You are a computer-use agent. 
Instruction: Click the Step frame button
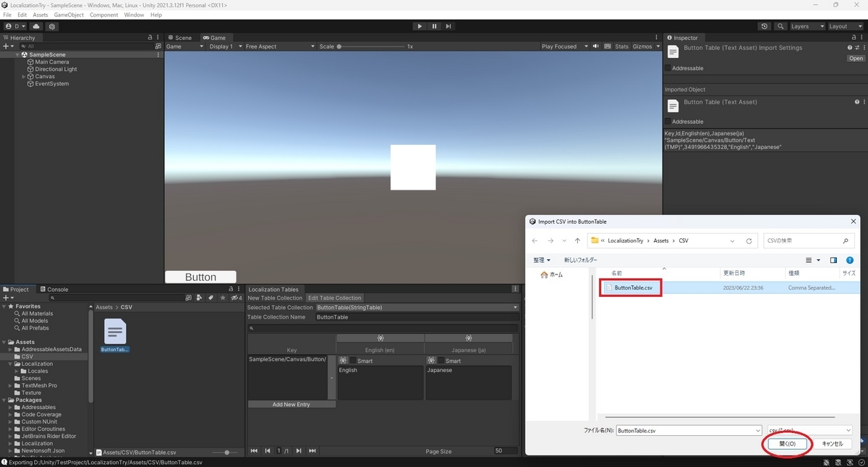coord(448,26)
